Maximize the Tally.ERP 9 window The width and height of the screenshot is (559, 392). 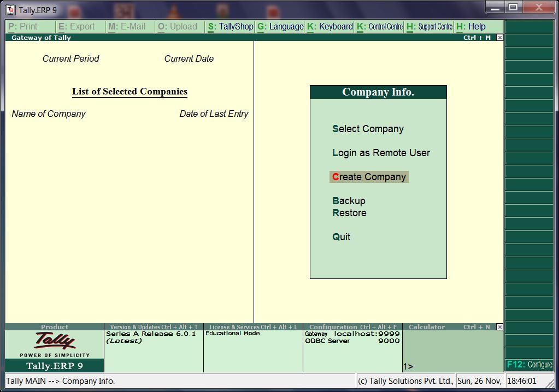click(513, 8)
